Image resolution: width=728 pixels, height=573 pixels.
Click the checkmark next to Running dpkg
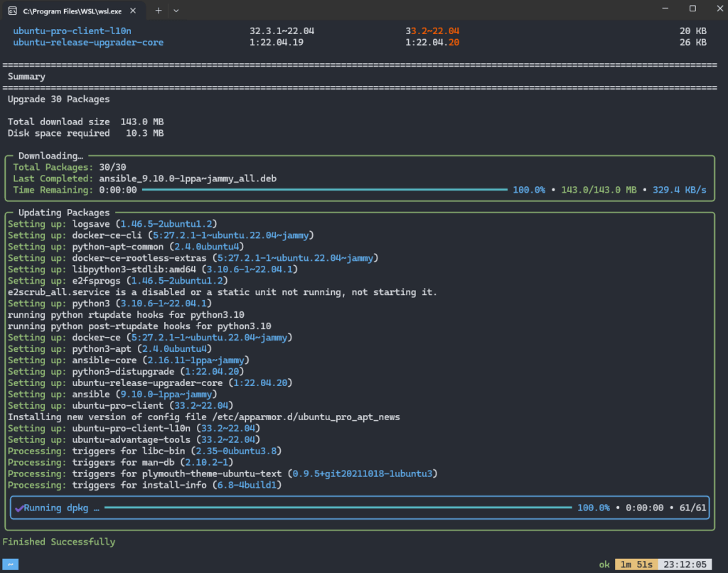pyautogui.click(x=19, y=508)
